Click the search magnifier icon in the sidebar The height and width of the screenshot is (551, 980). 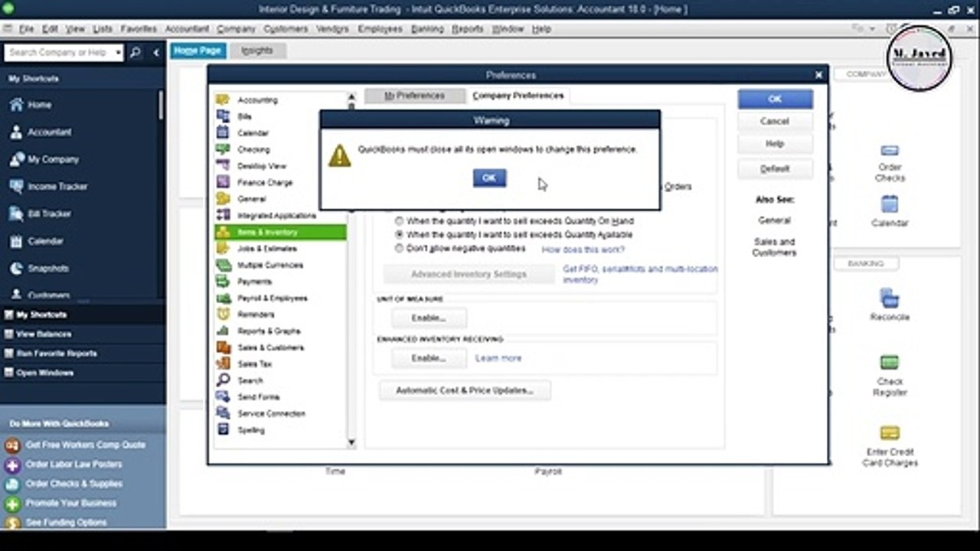point(136,52)
